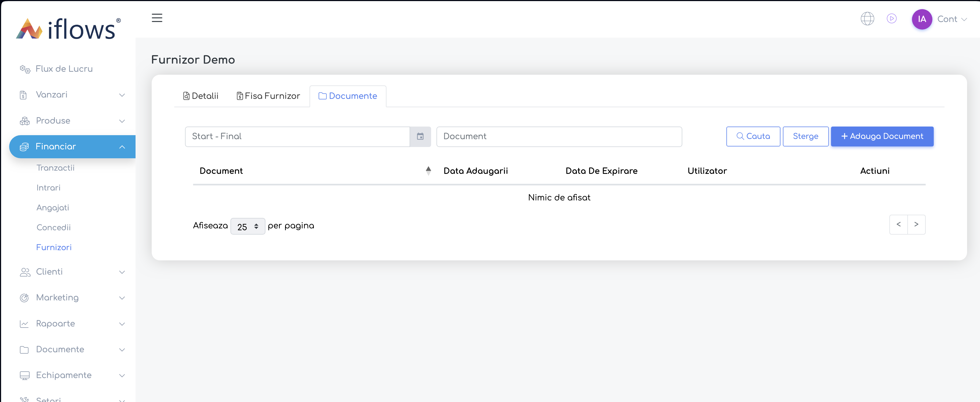Image resolution: width=980 pixels, height=402 pixels.
Task: Click the Sterge button
Action: click(805, 137)
